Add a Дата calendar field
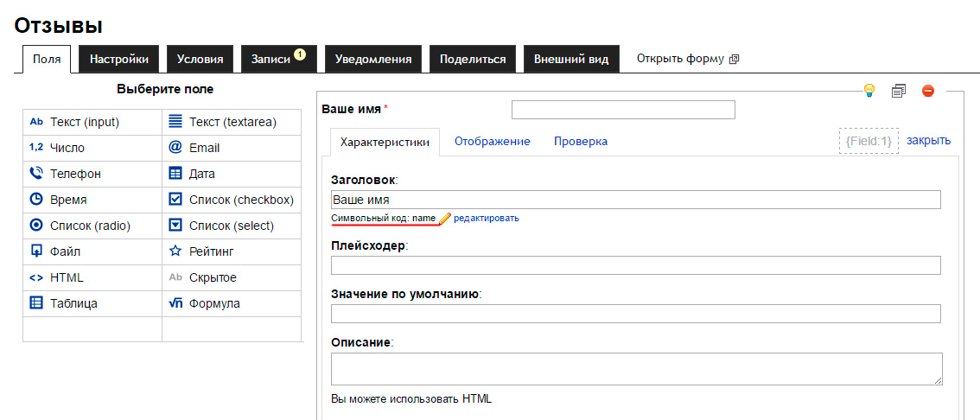The image size is (980, 420). click(201, 174)
